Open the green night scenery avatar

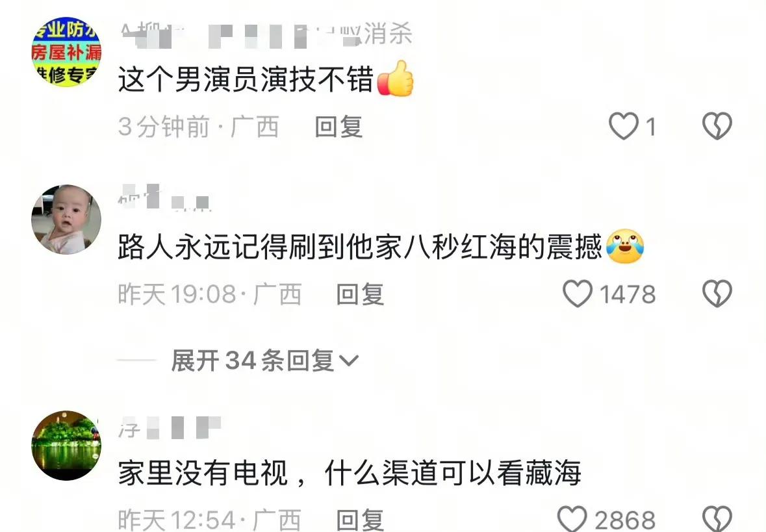point(66,446)
